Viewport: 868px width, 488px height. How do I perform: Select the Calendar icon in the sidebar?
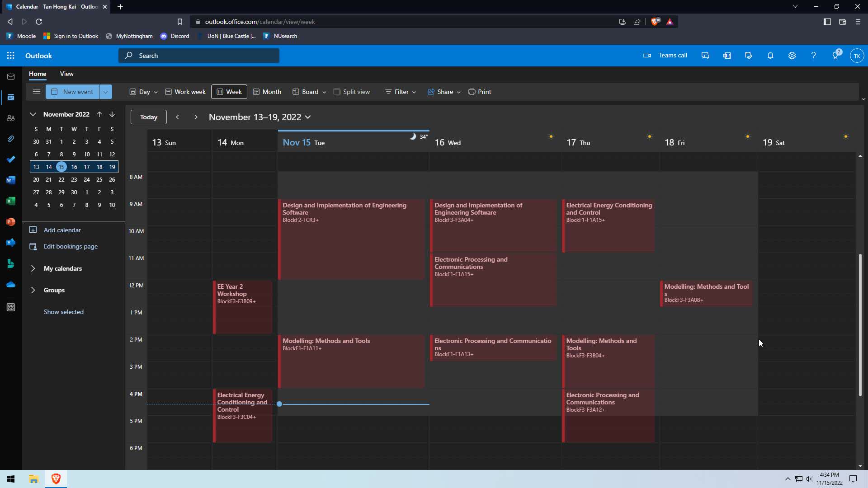coord(11,97)
